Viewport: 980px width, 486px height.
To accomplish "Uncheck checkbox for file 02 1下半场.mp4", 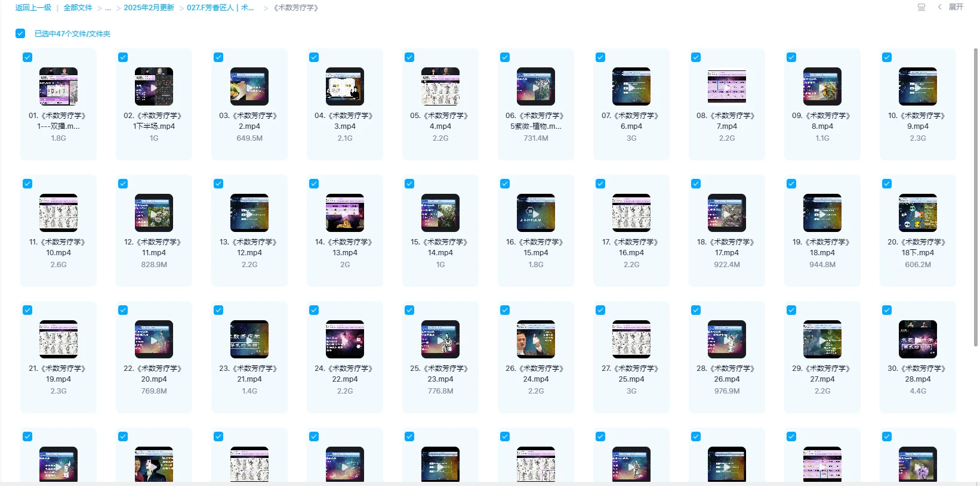I will click(123, 57).
